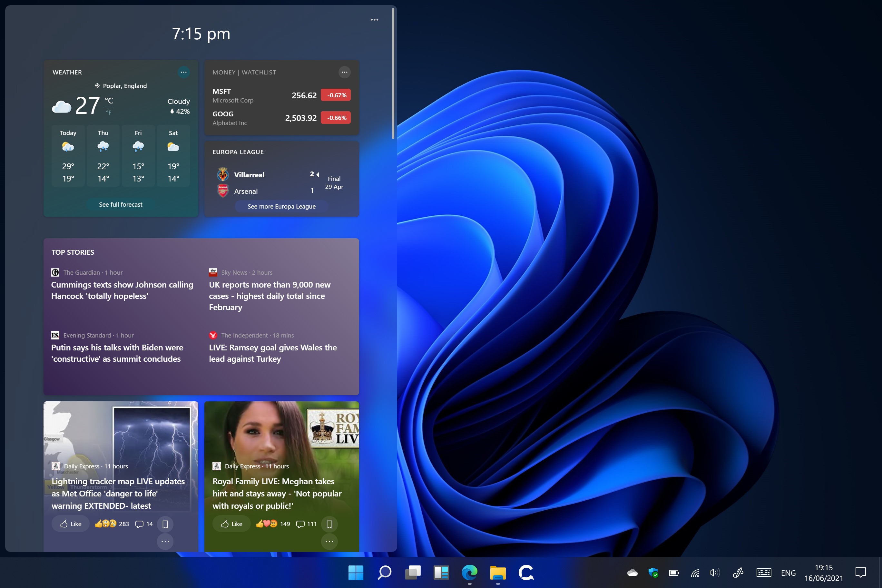Click the taskbar Search magnifier icon
882x588 pixels.
tap(384, 573)
